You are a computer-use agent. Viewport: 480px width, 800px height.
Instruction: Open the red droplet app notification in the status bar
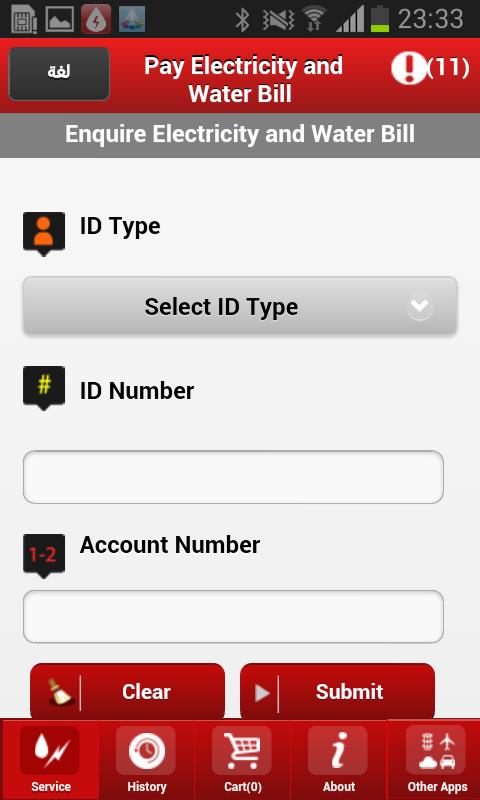(96, 19)
